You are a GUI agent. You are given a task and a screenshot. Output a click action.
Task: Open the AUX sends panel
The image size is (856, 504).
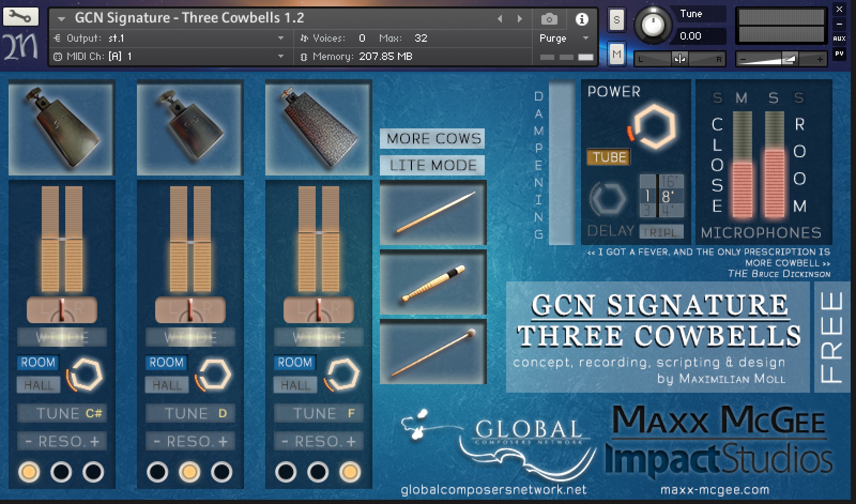[839, 39]
